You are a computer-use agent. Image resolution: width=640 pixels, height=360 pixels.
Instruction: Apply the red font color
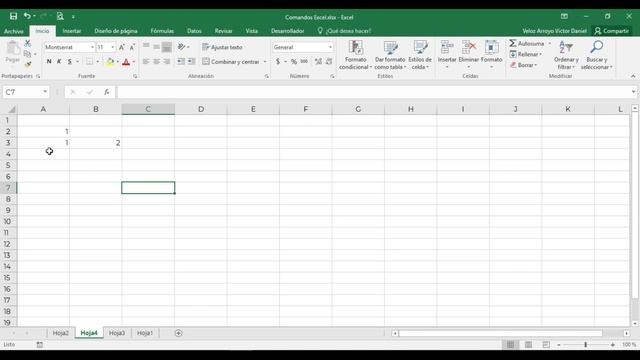(126, 62)
